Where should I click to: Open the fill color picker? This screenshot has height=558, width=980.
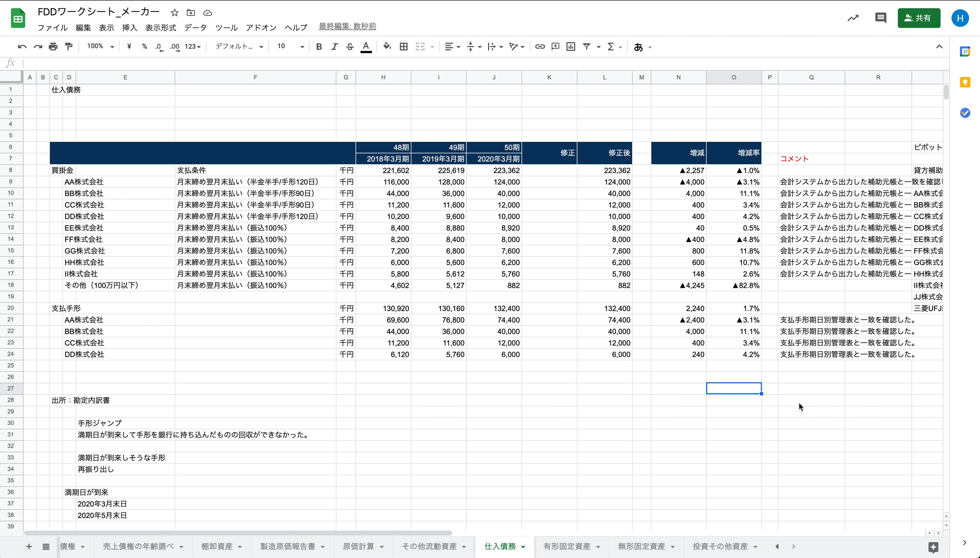[x=386, y=47]
